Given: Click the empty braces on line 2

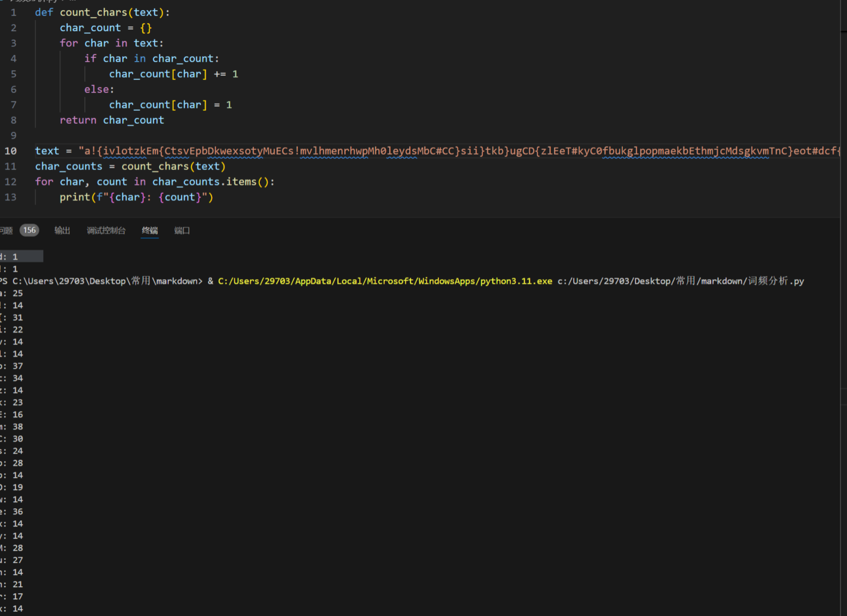Looking at the screenshot, I should tap(146, 28).
